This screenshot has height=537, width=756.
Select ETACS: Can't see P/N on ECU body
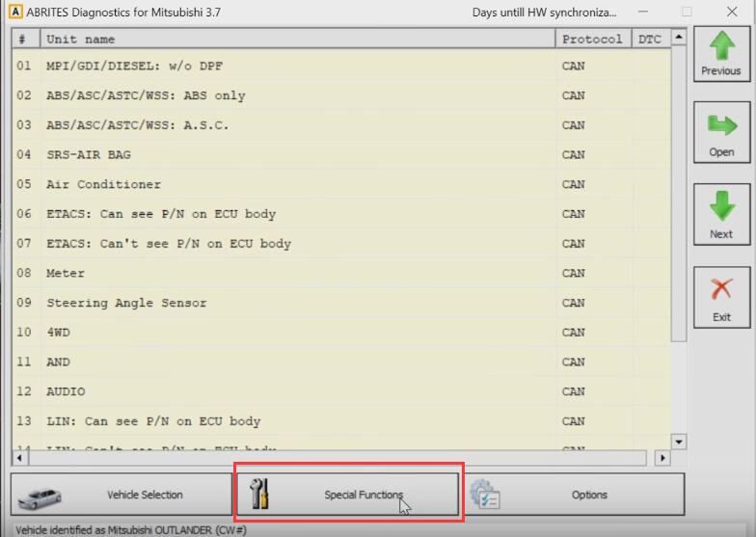click(341, 243)
